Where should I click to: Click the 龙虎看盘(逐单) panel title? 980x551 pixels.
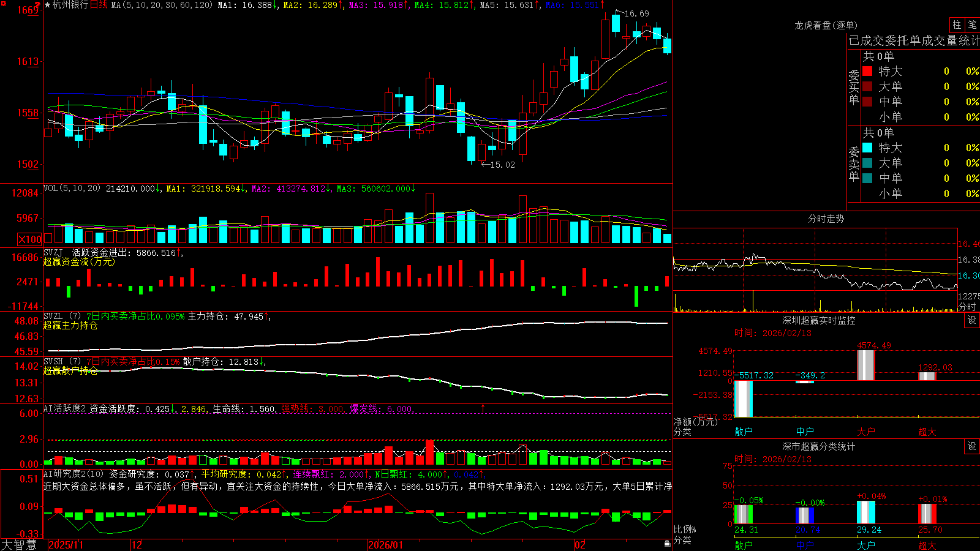pos(826,25)
